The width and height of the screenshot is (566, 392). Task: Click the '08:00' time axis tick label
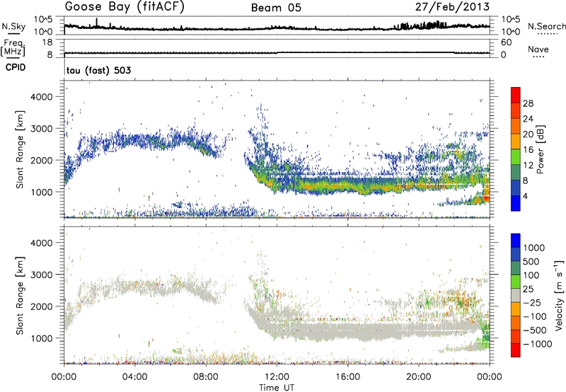206,377
